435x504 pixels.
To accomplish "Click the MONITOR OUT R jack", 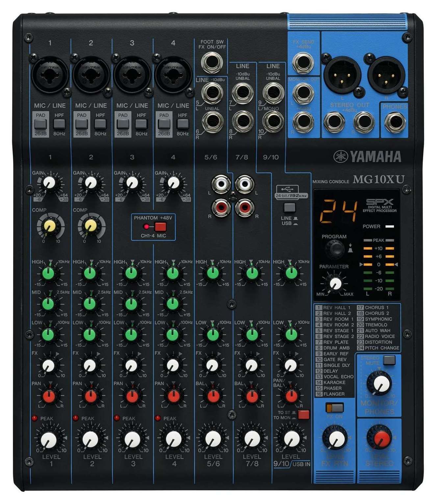I will tap(303, 121).
